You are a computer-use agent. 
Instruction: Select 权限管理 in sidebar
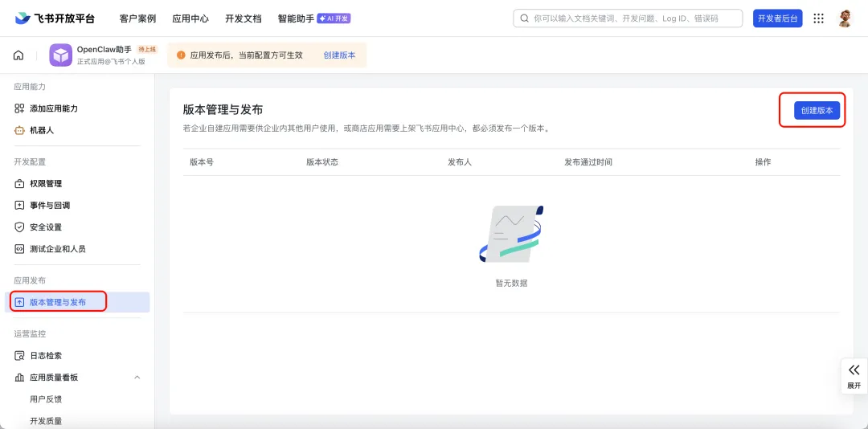46,184
